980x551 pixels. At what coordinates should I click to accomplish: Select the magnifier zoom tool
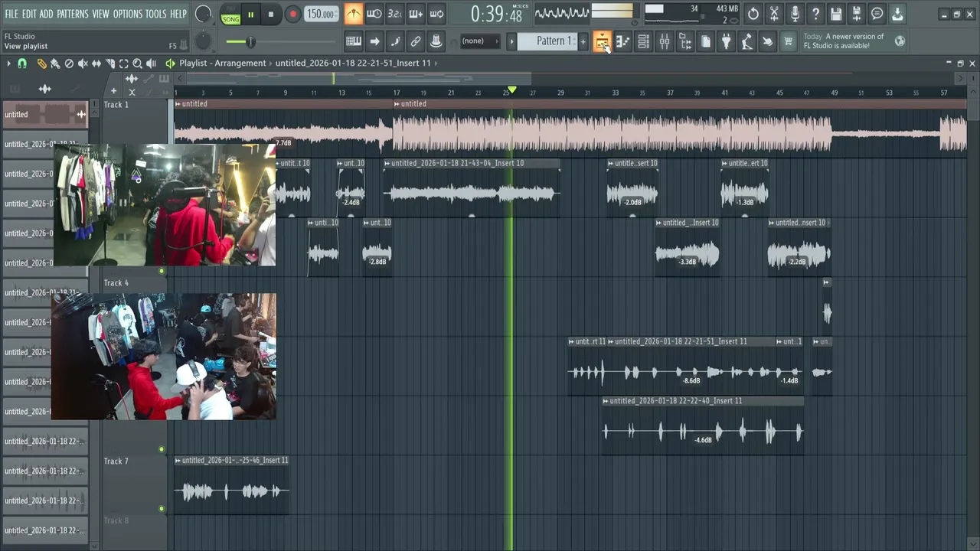tap(137, 64)
